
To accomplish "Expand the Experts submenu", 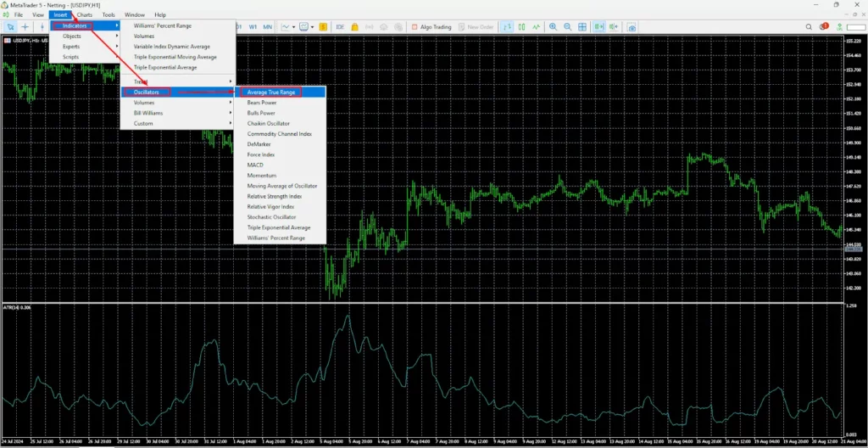I will coord(86,47).
